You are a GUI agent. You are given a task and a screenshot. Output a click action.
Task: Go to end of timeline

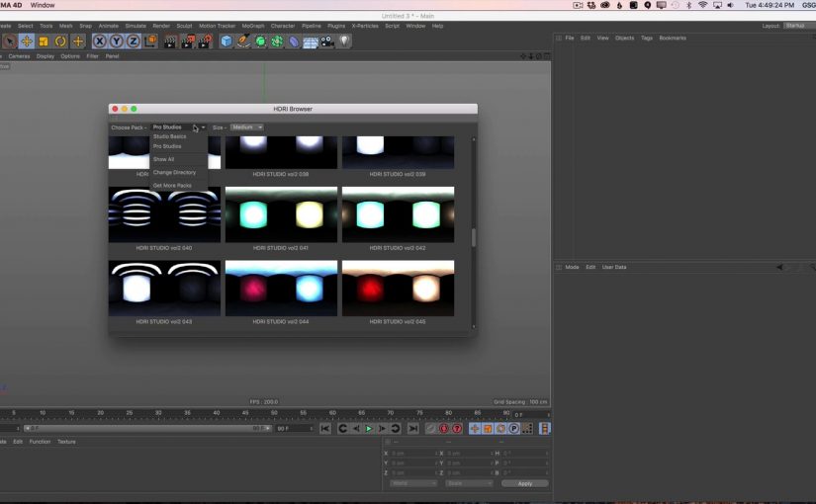[x=413, y=429]
